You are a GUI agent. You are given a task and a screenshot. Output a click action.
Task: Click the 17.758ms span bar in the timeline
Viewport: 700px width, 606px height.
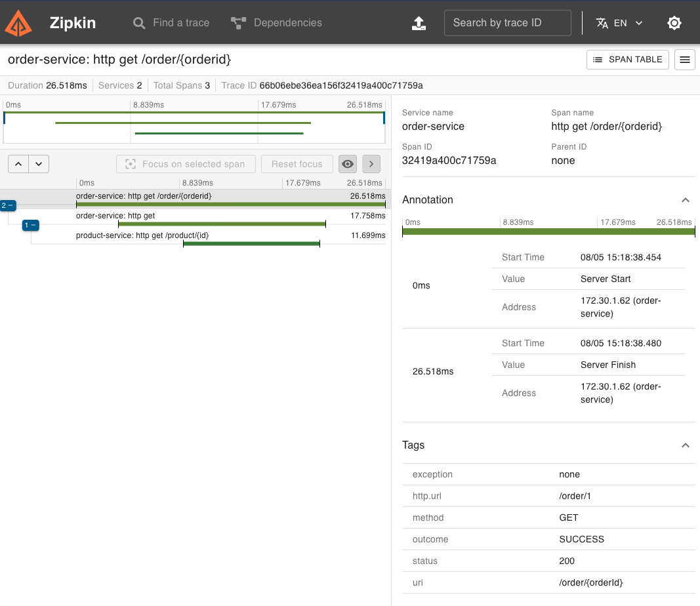click(222, 224)
